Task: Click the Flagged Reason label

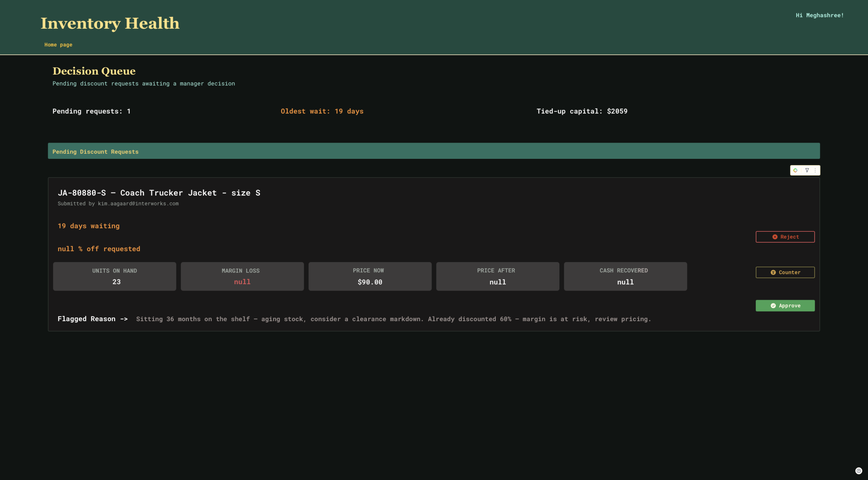Action: click(x=93, y=319)
